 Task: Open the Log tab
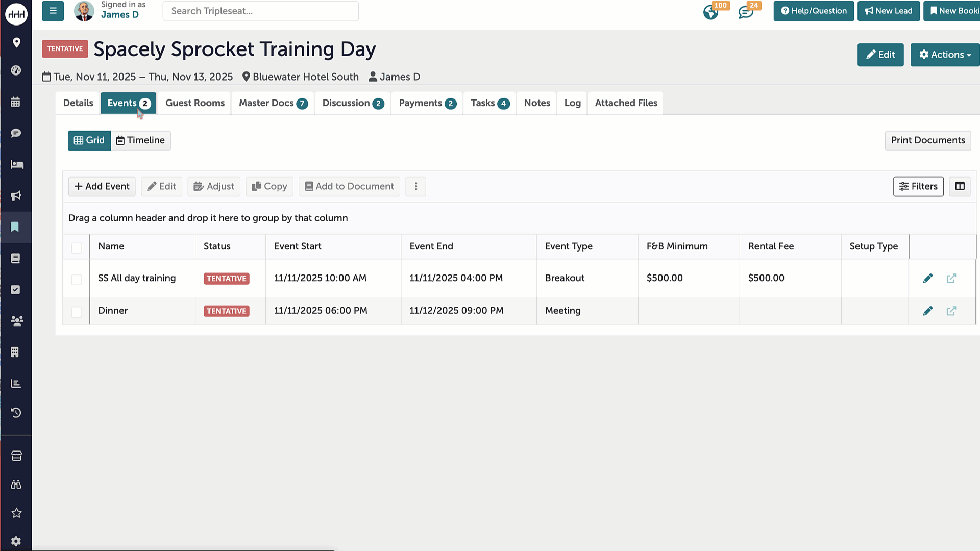[572, 103]
